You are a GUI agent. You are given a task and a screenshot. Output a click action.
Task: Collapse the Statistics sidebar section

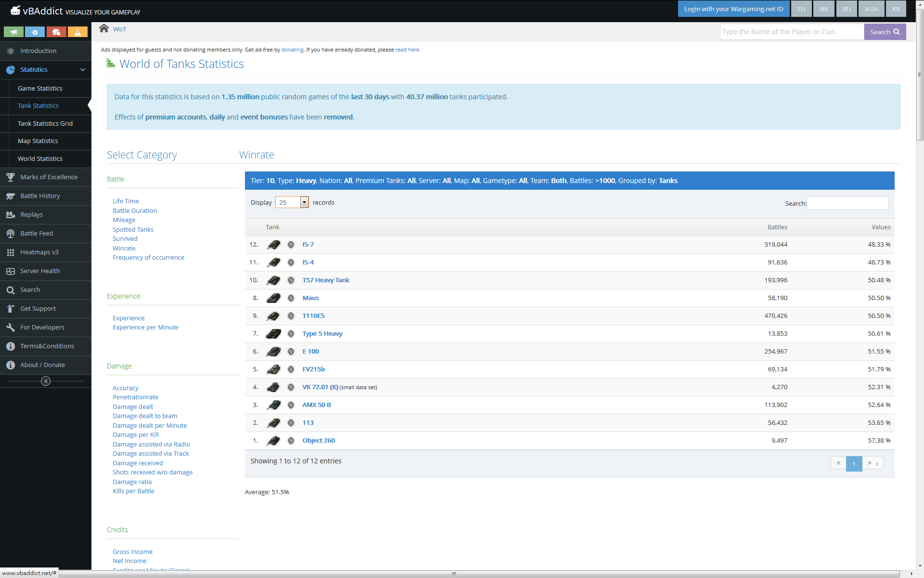coord(83,70)
